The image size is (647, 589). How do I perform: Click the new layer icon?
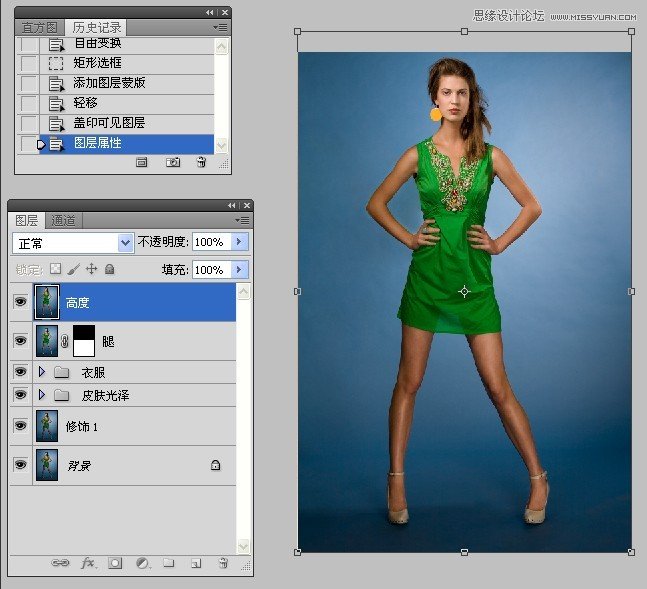(x=196, y=564)
